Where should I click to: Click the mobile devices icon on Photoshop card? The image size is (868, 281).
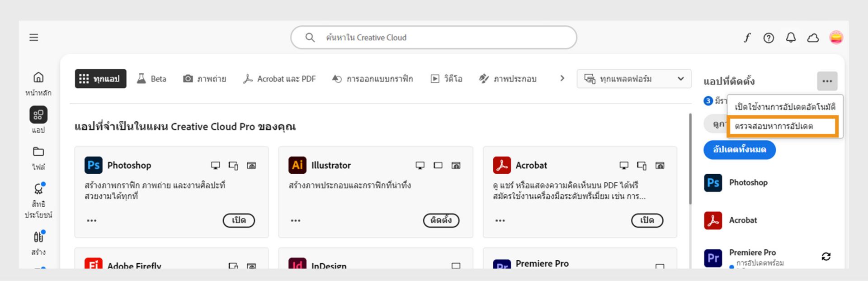point(233,166)
